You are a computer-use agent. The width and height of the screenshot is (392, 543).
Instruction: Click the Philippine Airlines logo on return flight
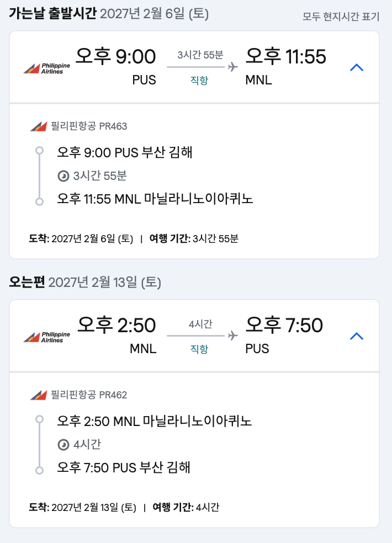[47, 337]
